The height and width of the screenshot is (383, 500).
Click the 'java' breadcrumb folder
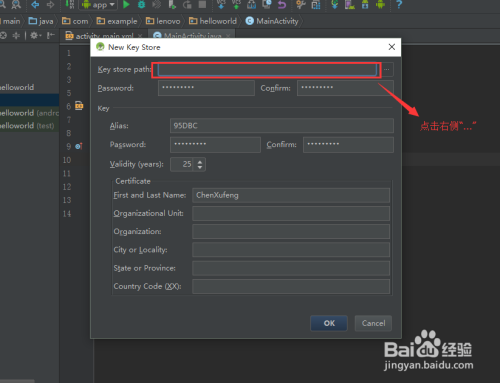(41, 21)
